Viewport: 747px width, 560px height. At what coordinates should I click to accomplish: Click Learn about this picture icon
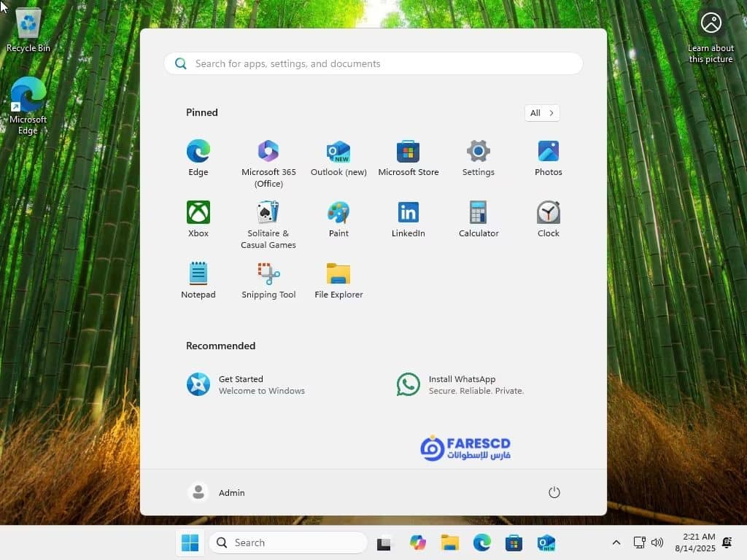(x=711, y=36)
